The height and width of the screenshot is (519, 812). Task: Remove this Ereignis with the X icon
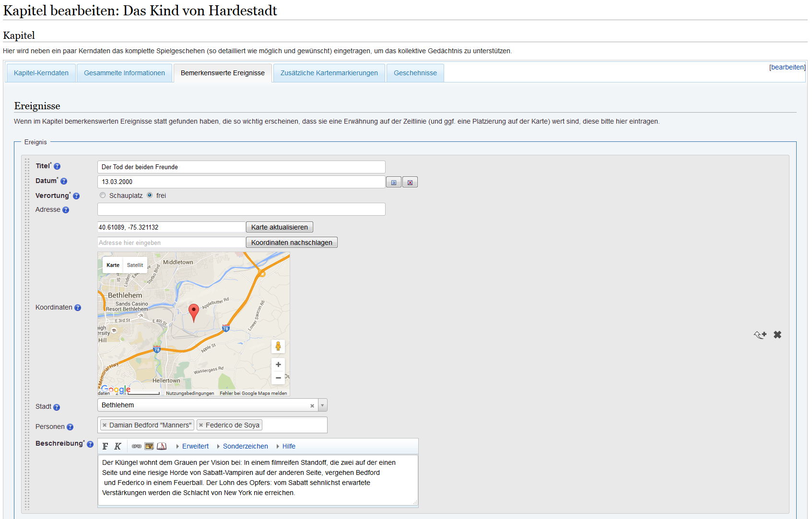(x=777, y=334)
